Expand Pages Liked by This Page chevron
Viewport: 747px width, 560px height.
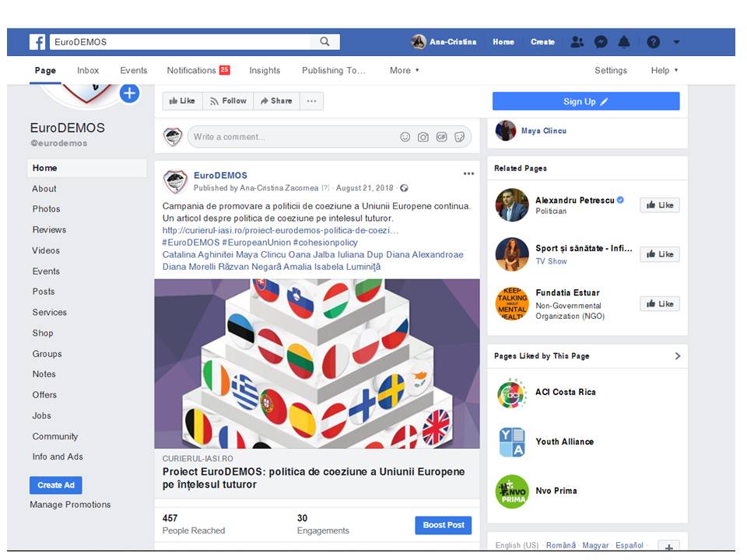[x=678, y=356]
